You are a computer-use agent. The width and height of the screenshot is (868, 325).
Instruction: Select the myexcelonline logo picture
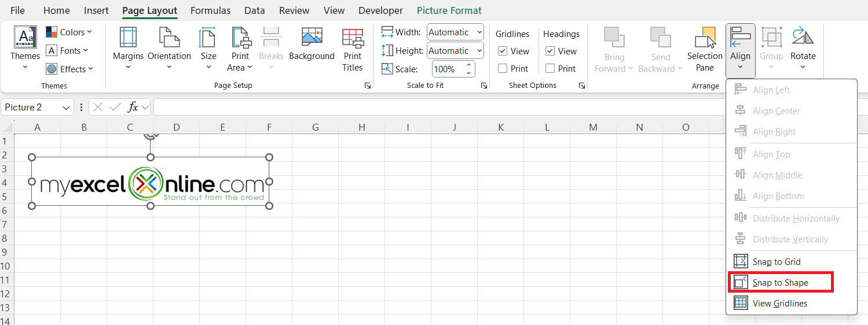(x=151, y=182)
